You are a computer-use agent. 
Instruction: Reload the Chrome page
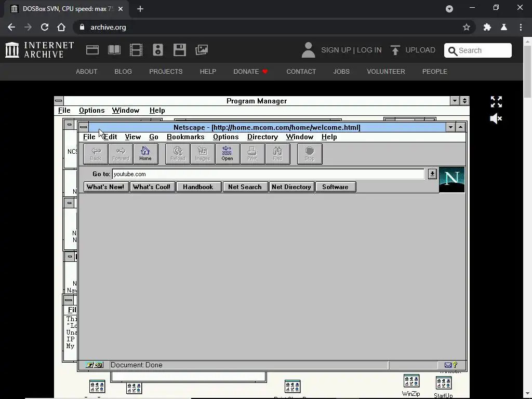[45, 27]
